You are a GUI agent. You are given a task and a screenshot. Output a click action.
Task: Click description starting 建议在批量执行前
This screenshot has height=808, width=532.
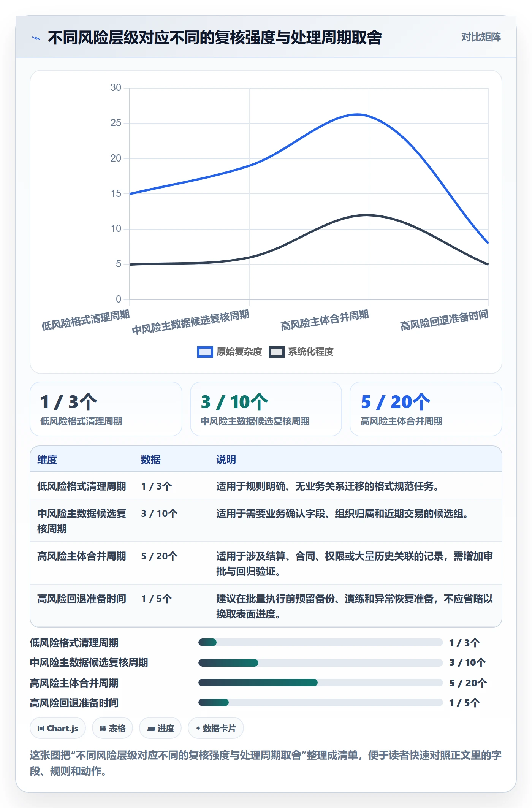355,606
